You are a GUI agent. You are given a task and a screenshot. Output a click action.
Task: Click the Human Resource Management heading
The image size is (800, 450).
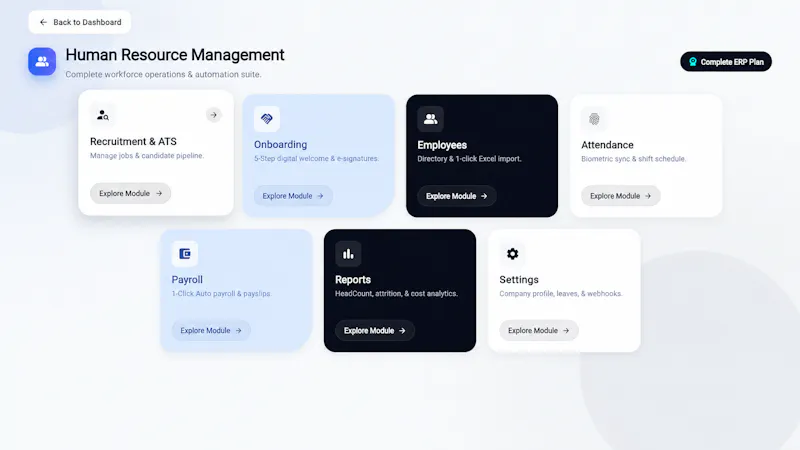[175, 55]
